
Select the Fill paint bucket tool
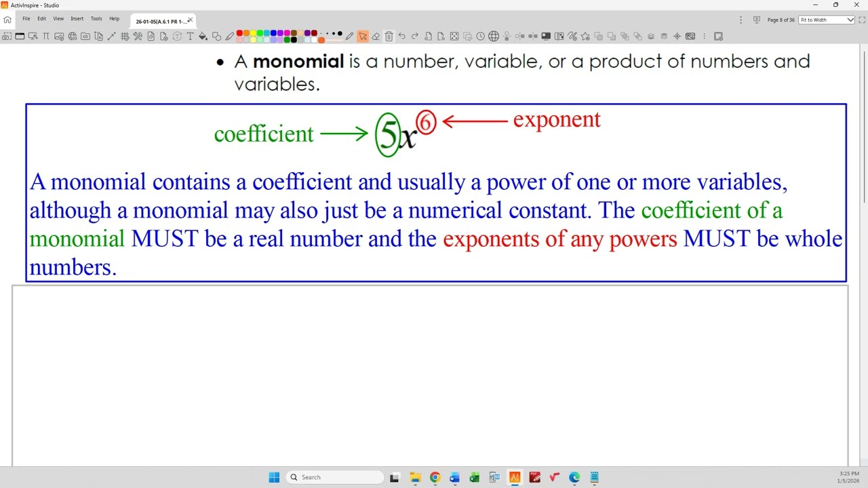pos(203,36)
